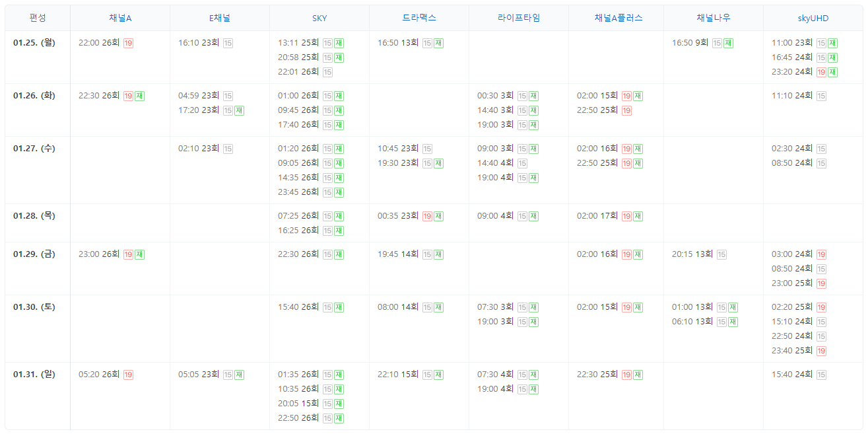This screenshot has height=436, width=868.
Task: Click the skyUHD 11:00 23회 schedule entry
Action: click(805, 43)
